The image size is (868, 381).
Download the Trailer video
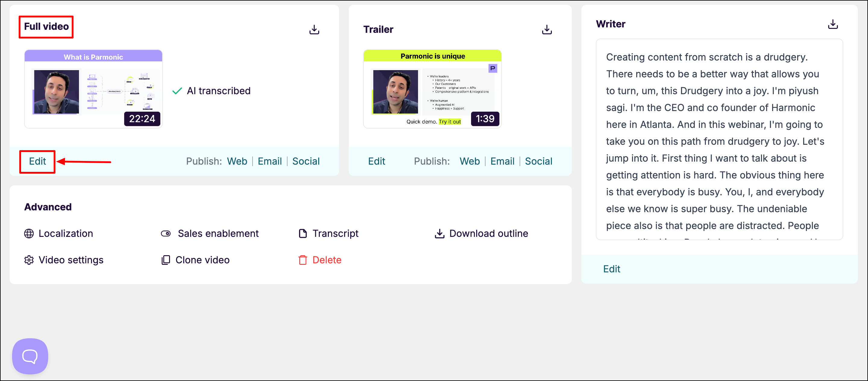[546, 29]
